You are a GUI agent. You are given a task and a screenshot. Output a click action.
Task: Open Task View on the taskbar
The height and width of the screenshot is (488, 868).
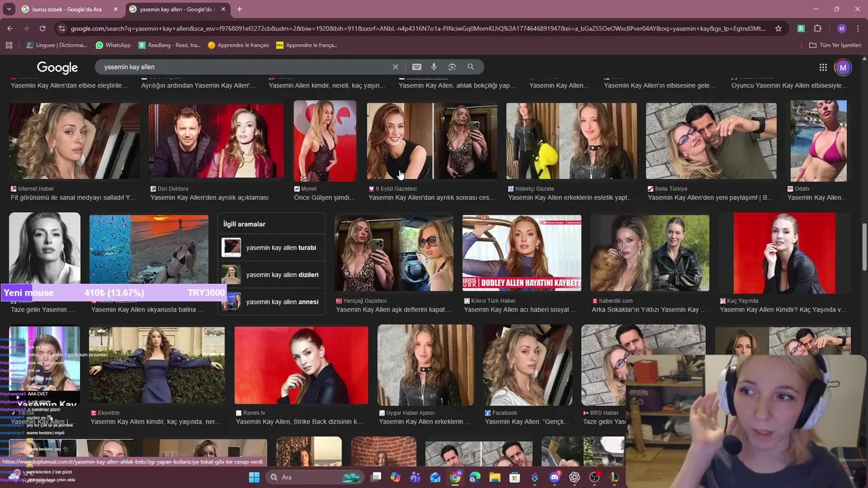pyautogui.click(x=376, y=477)
